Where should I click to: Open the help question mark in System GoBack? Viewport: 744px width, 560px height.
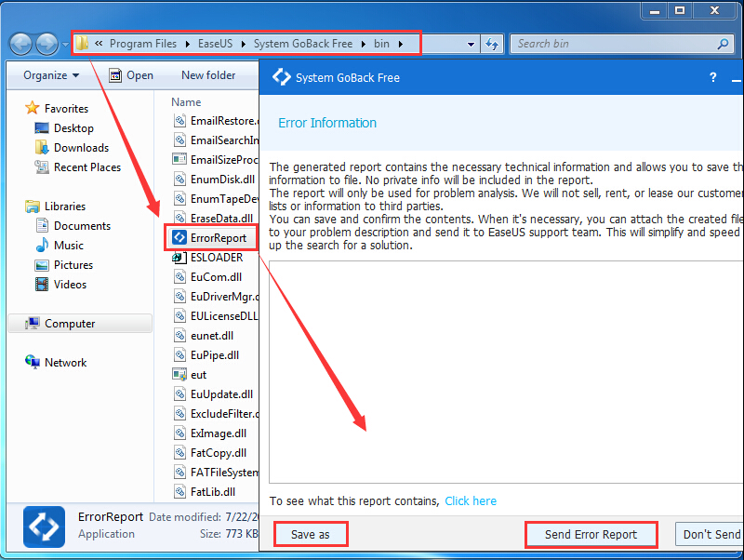712,78
